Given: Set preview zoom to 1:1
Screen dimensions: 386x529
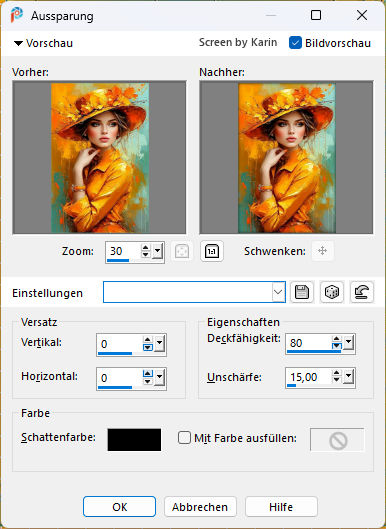Looking at the screenshot, I should (212, 251).
